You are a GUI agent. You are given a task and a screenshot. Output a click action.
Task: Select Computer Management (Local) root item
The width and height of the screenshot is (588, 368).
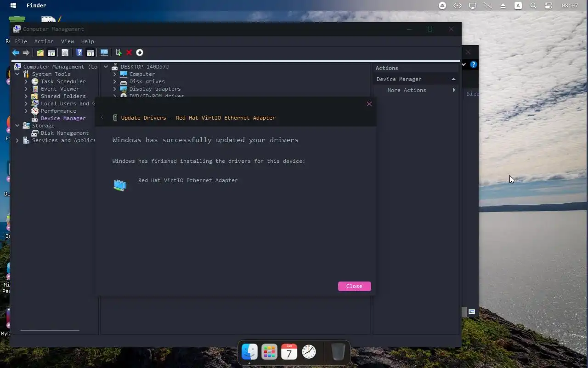pyautogui.click(x=60, y=67)
